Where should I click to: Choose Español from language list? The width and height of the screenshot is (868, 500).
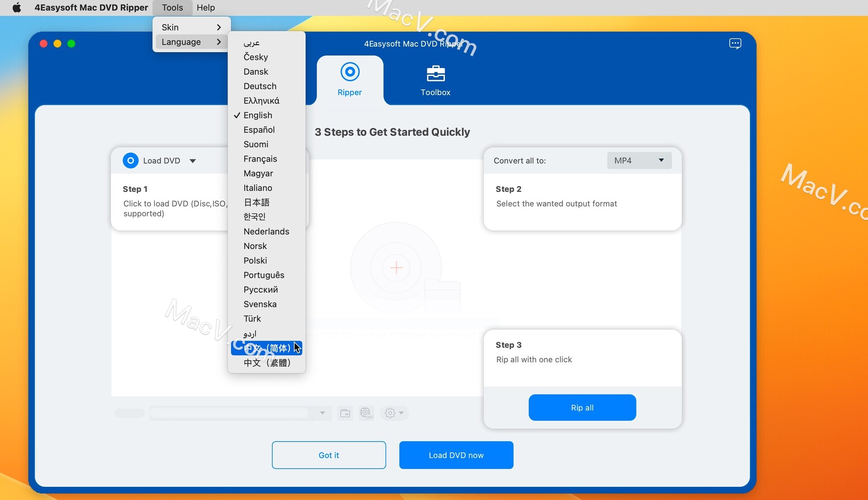tap(266, 129)
